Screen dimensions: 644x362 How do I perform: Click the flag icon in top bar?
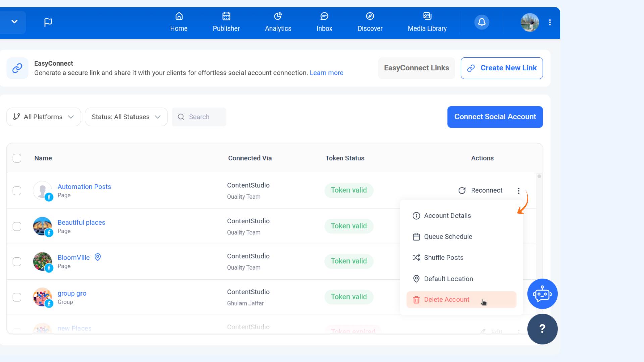pos(48,22)
